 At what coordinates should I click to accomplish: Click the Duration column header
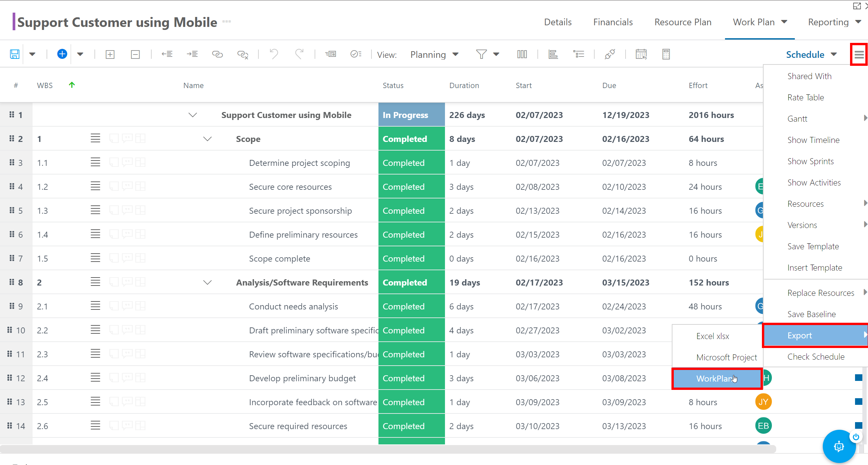click(x=464, y=85)
